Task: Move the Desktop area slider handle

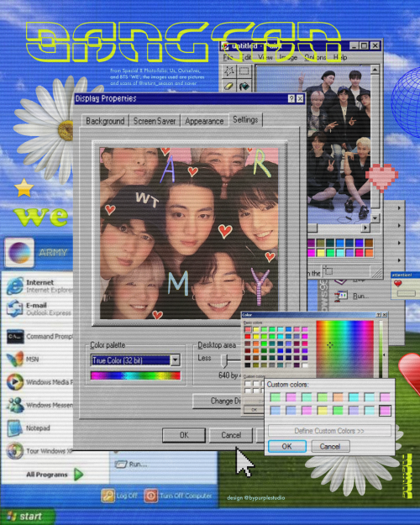Action: [x=224, y=361]
